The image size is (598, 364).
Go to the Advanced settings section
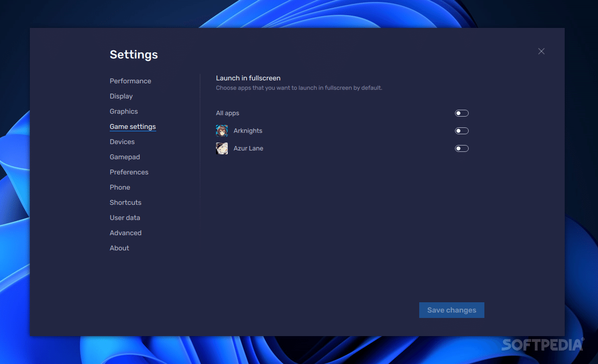coord(125,233)
